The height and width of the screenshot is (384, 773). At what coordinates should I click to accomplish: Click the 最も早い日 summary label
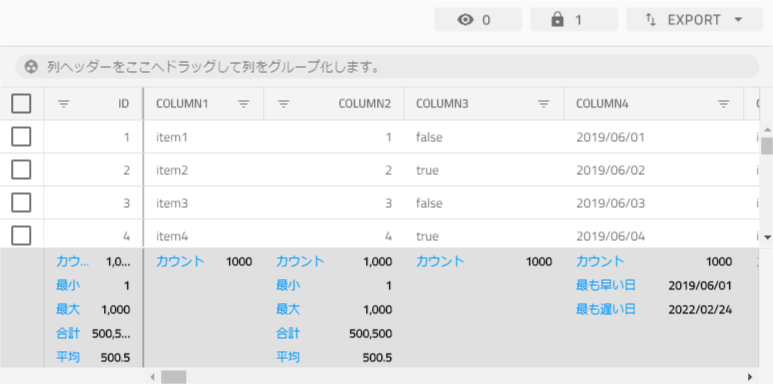click(x=606, y=285)
